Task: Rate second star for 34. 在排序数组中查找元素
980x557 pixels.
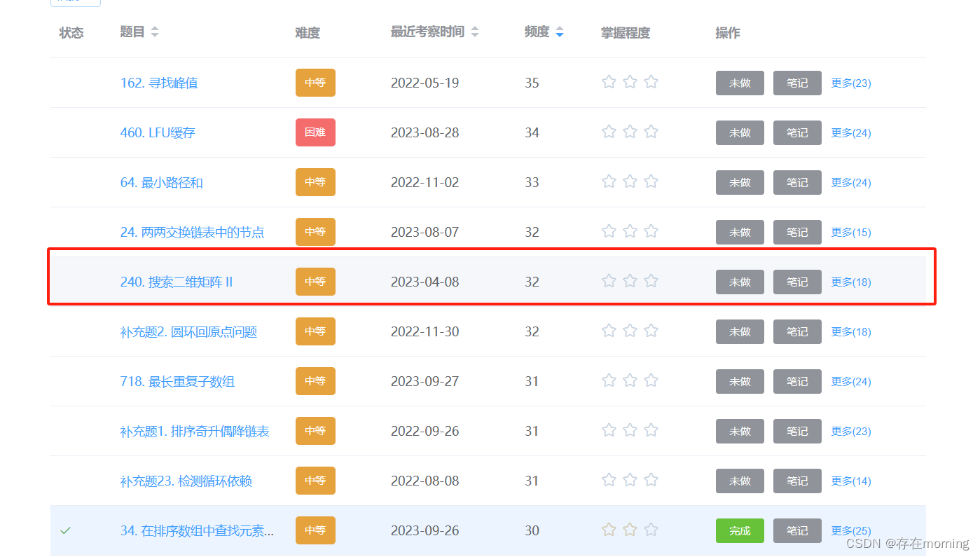Action: pyautogui.click(x=630, y=530)
